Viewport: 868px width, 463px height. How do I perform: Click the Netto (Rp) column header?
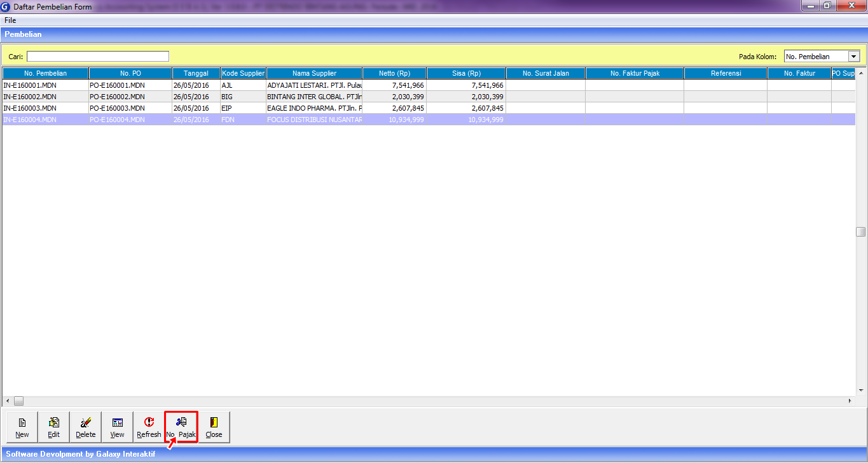(394, 73)
